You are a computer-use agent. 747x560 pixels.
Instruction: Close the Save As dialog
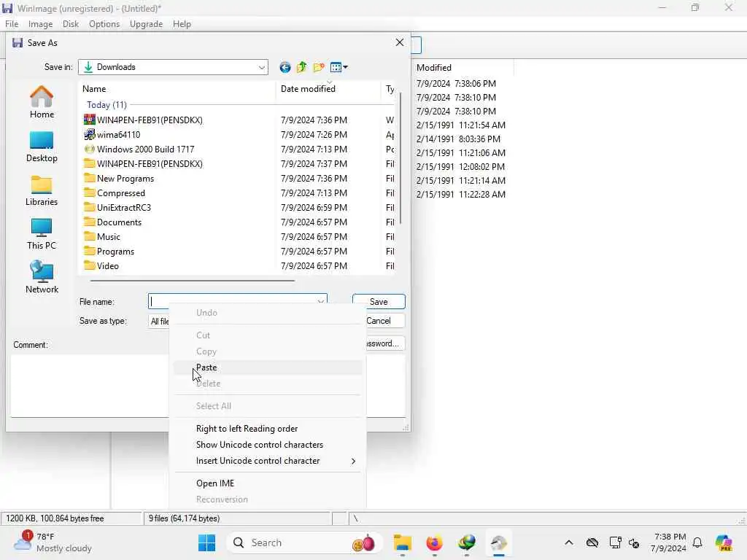coord(400,42)
